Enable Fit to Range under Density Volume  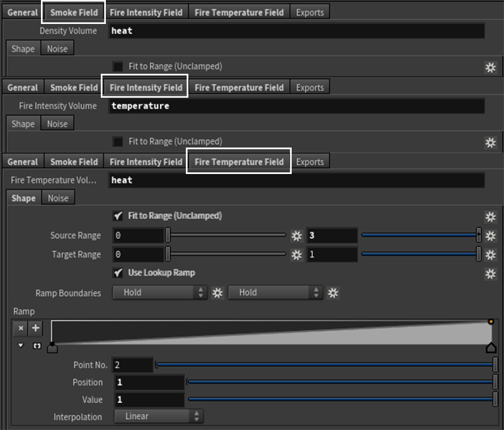click(118, 66)
